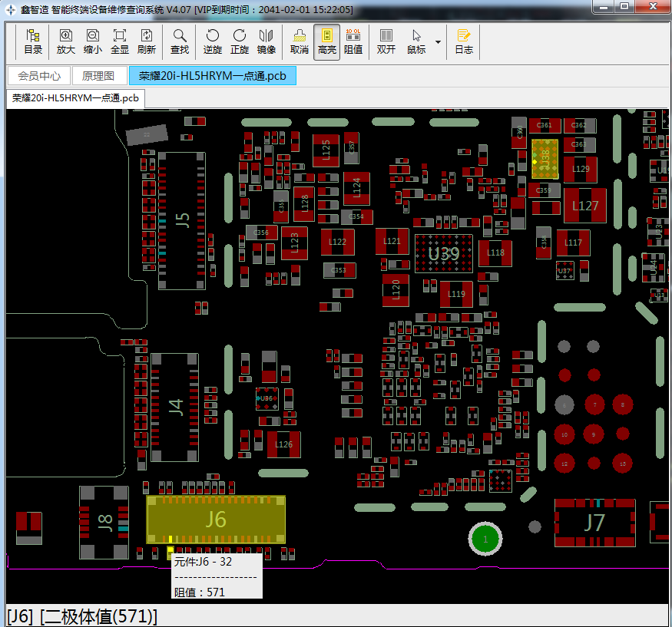672x627 pixels.
Task: Select inductor L117
Action: tap(573, 243)
